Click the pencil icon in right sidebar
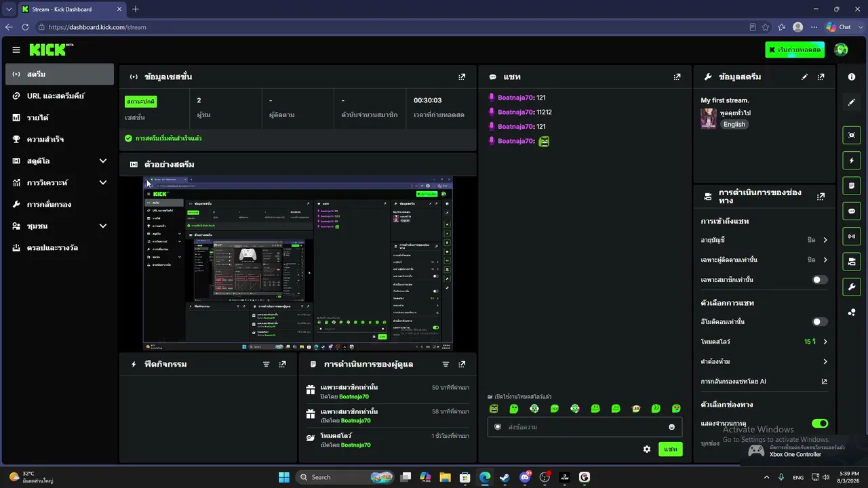Image resolution: width=868 pixels, height=488 pixels. pyautogui.click(x=852, y=102)
